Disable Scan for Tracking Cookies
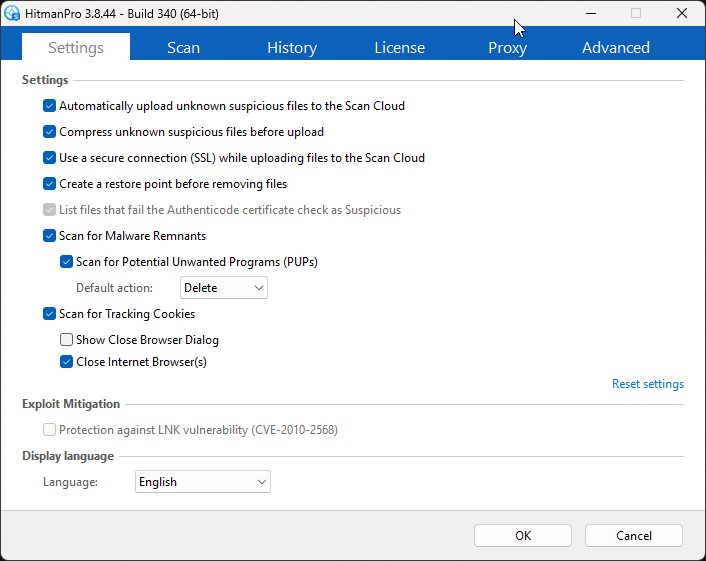 50,314
